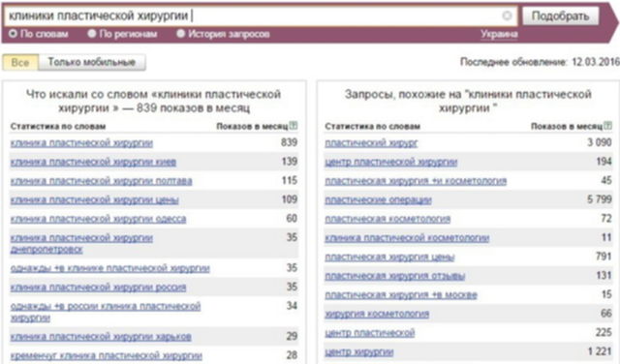Open 'пластический хирург' similar query link
Image resolution: width=620 pixels, height=364 pixels.
pos(371,142)
